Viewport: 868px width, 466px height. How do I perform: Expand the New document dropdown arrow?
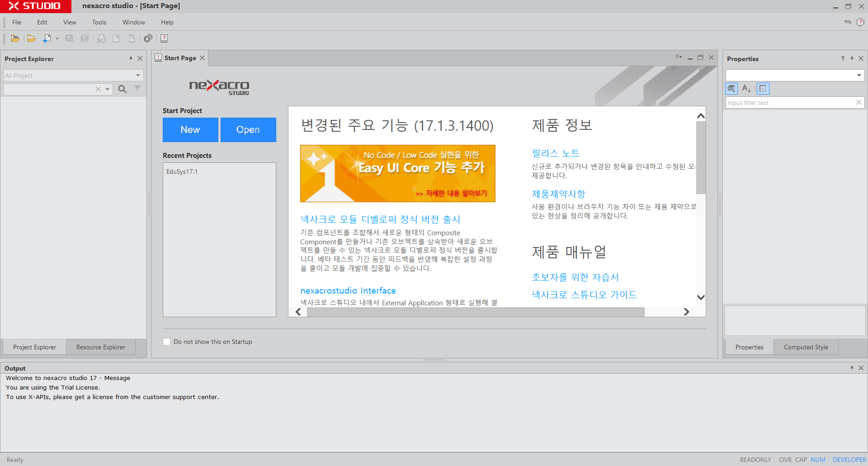pyautogui.click(x=57, y=38)
